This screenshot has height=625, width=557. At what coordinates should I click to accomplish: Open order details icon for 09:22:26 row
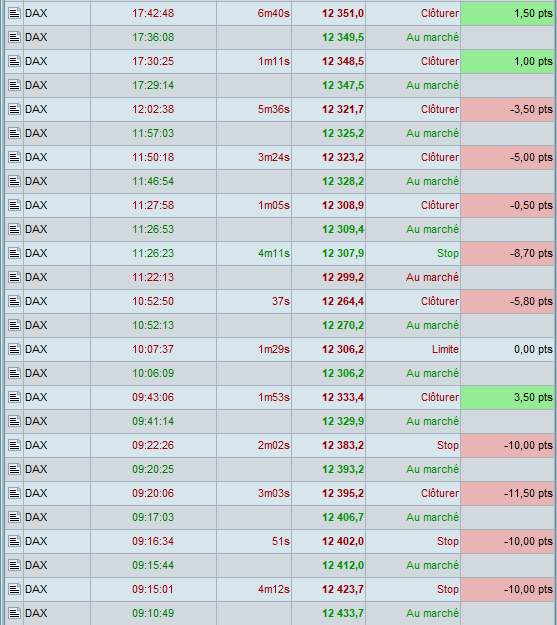[14, 445]
